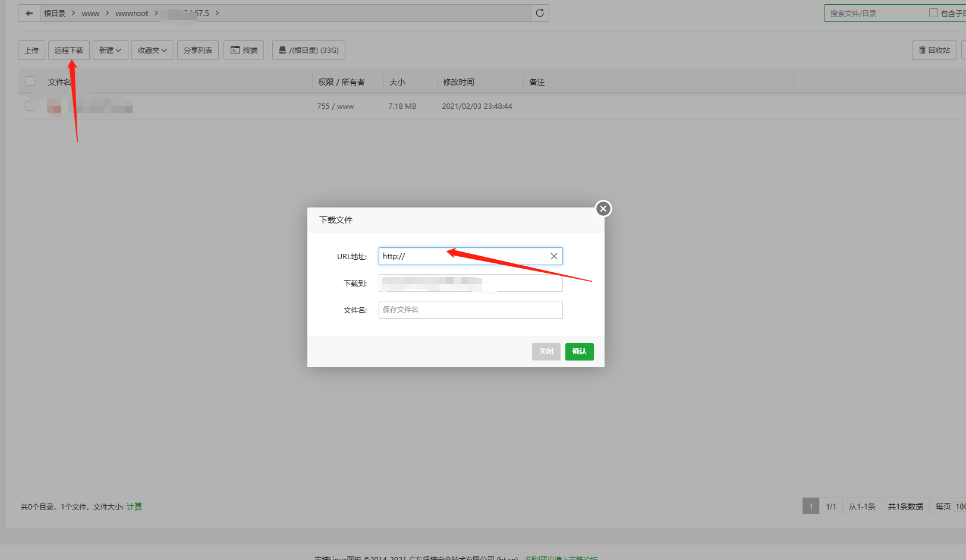Click the 远程下载 (Remote download) button
This screenshot has width=966, height=560.
point(69,51)
